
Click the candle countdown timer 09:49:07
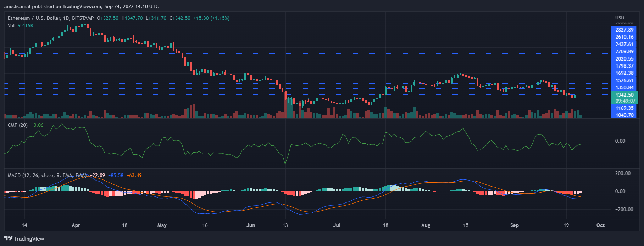coord(624,101)
